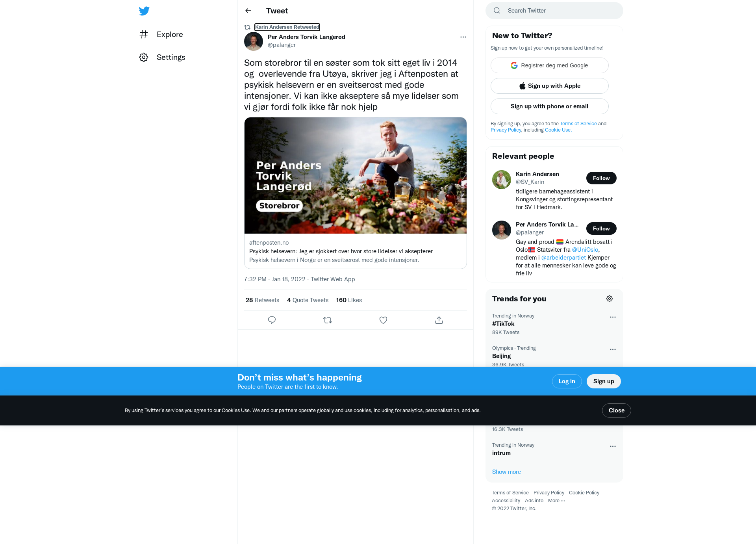Close the cookie notice banner

click(x=616, y=410)
